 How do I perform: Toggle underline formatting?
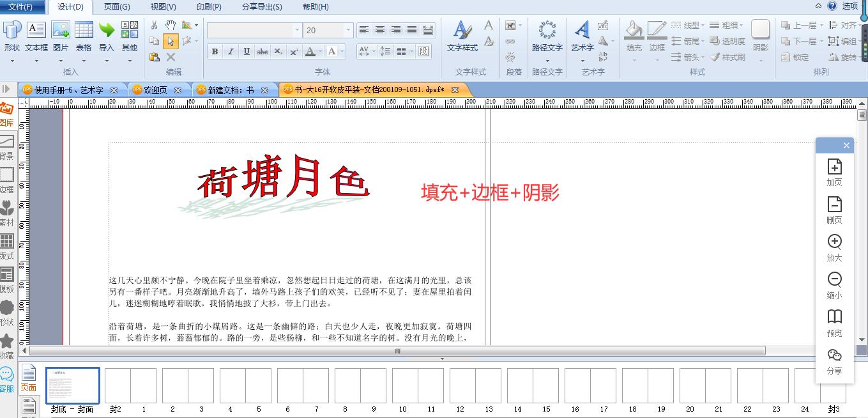point(247,51)
